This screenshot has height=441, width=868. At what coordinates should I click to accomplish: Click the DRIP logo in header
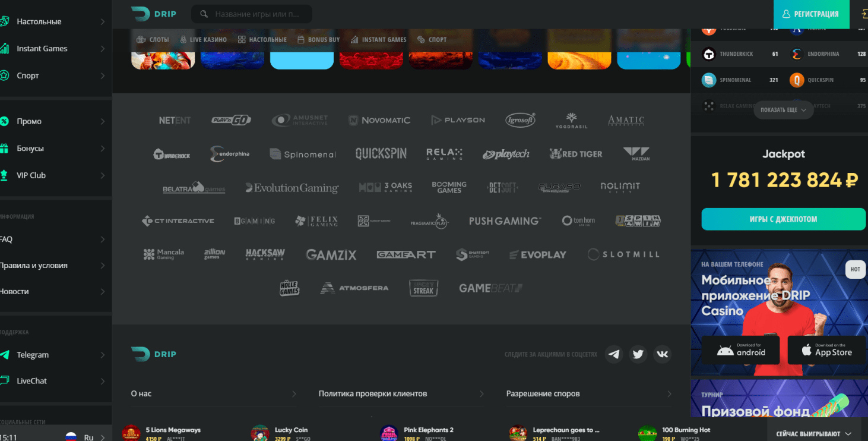154,14
